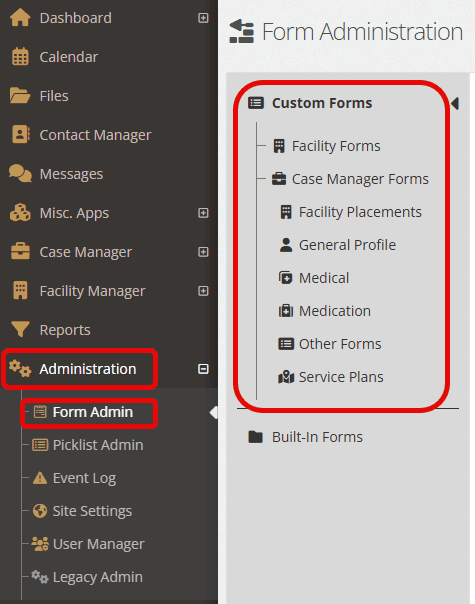The height and width of the screenshot is (604, 475).
Task: Expand the Facility Manager plus box
Action: (203, 290)
